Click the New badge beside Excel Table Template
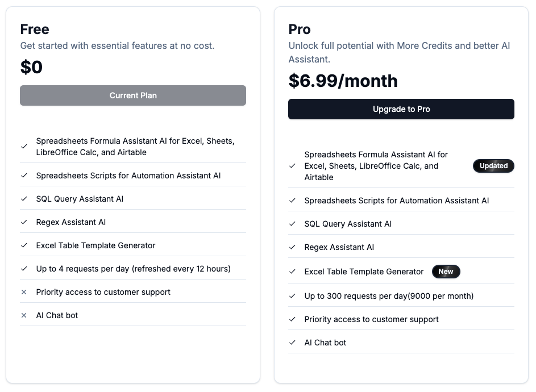Viewport: 536px width, 392px height. coord(446,272)
